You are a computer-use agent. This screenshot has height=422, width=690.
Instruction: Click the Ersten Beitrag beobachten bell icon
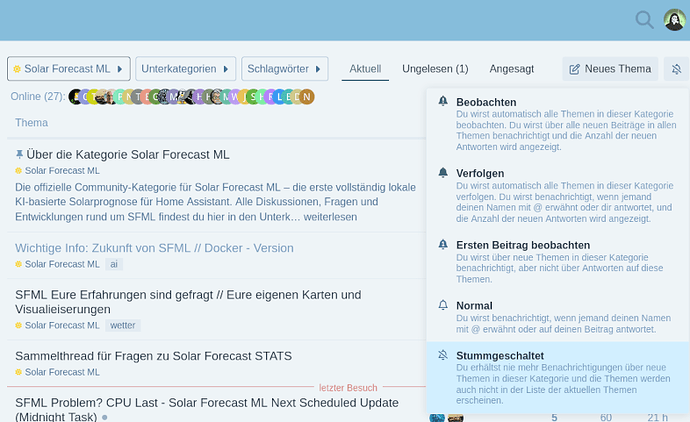[x=443, y=245]
